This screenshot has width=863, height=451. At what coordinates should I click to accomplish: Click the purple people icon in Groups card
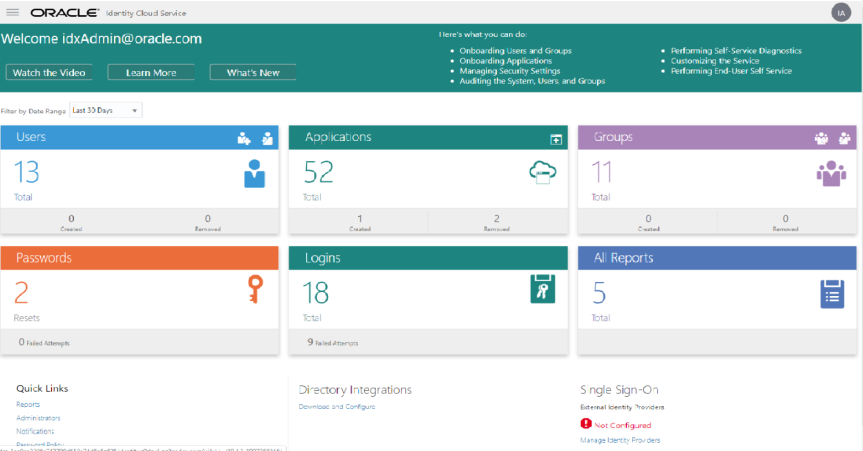point(831,173)
